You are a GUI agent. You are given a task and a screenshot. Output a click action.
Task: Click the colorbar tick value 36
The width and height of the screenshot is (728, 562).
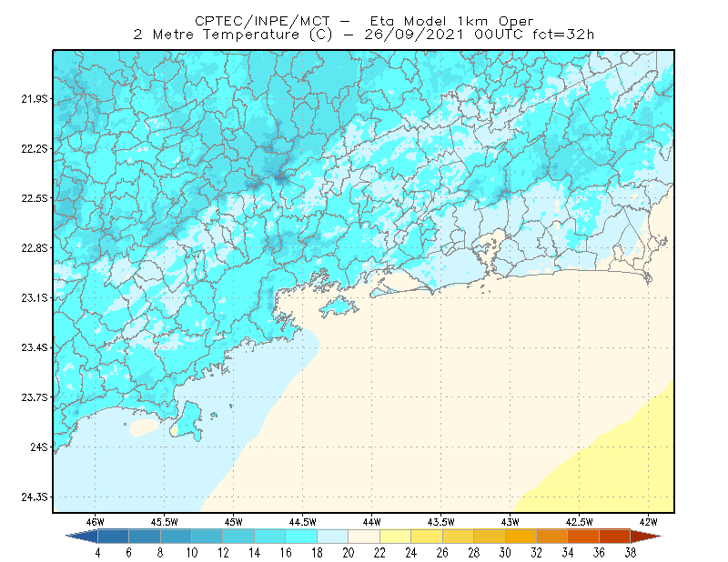coord(599,553)
